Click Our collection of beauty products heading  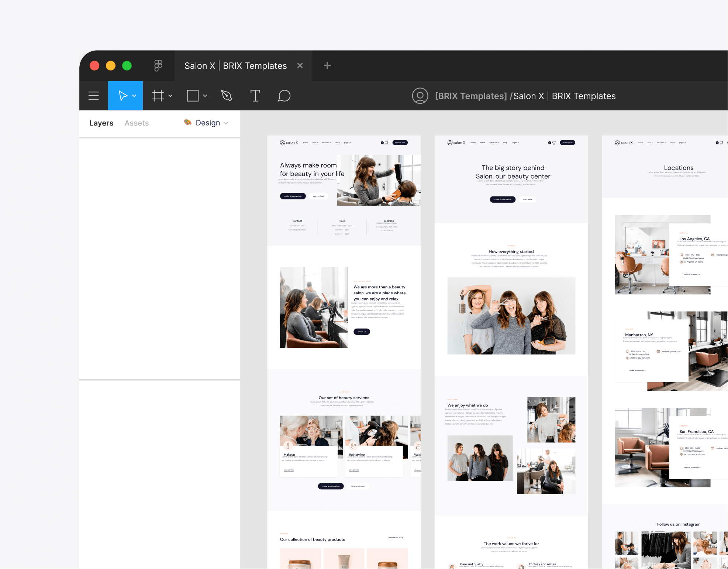(313, 539)
